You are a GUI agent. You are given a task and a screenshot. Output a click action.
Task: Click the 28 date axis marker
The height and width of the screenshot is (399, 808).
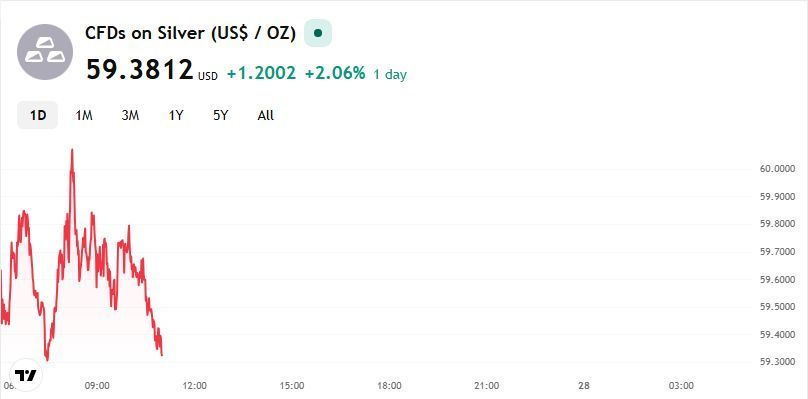tap(583, 385)
